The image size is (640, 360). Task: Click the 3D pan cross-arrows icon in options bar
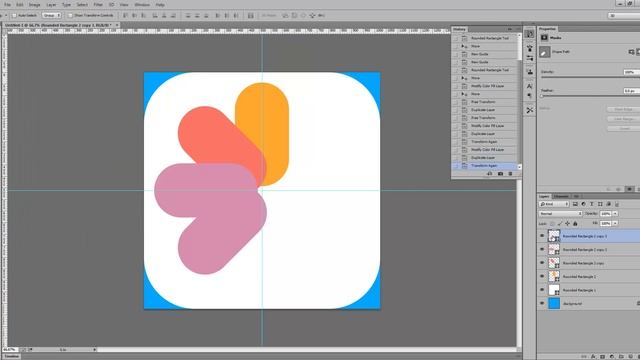pos(312,16)
